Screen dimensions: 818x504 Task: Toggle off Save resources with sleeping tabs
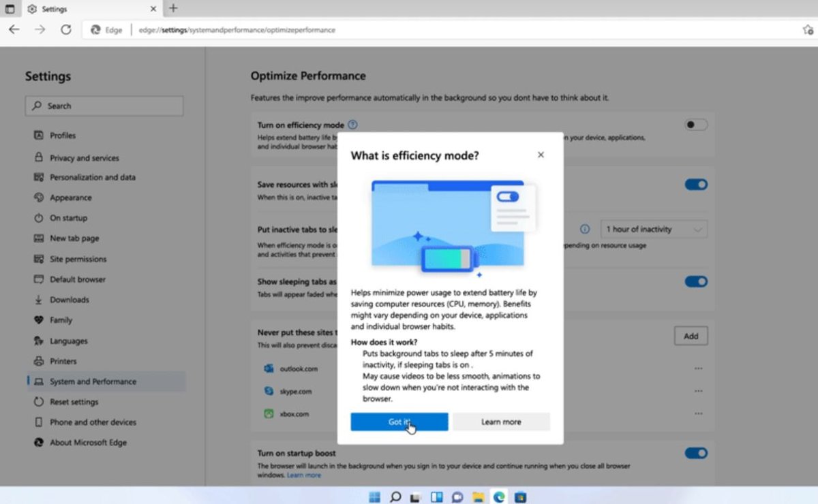(x=696, y=185)
